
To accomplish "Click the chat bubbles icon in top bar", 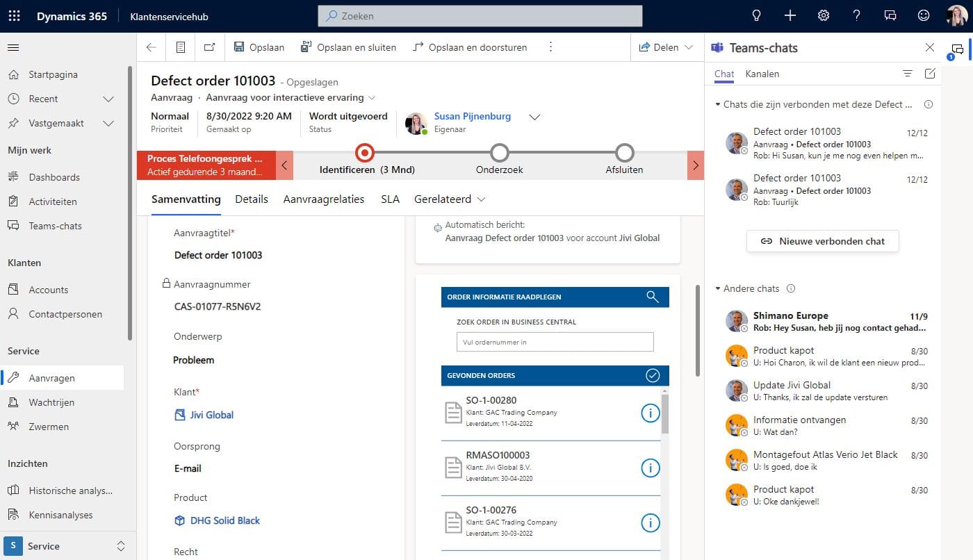I will click(890, 16).
